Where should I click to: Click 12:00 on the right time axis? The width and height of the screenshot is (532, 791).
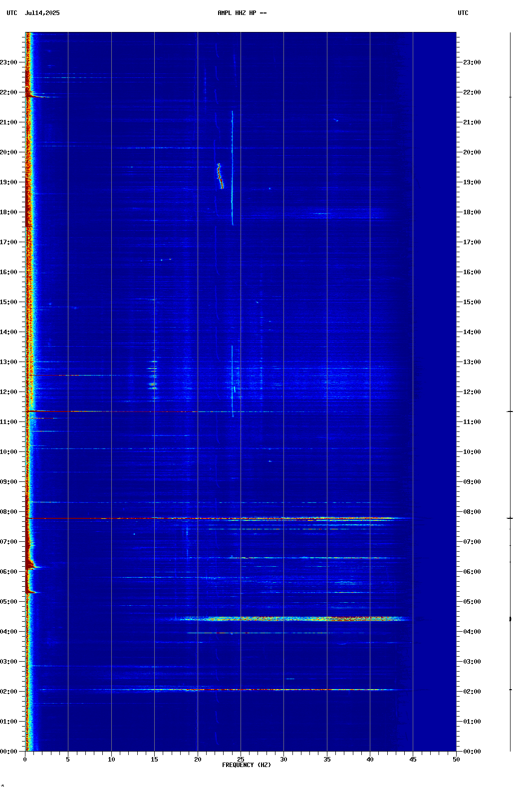(472, 392)
